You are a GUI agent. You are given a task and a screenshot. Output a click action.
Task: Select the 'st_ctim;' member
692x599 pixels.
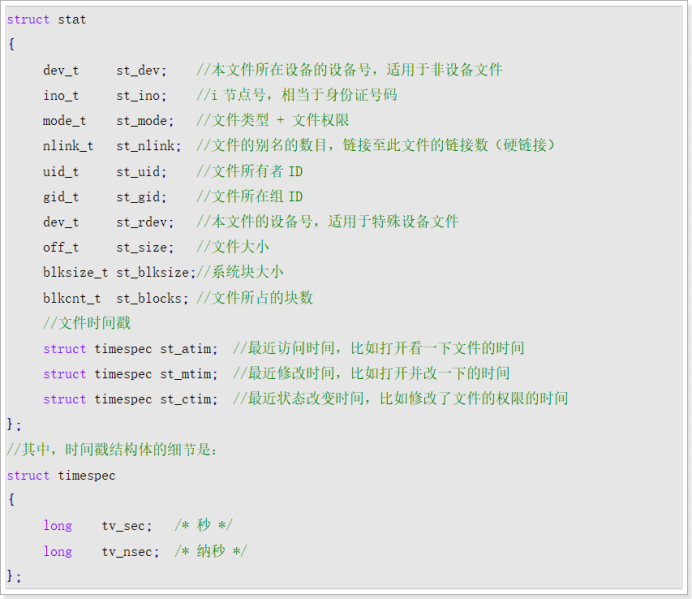click(x=189, y=399)
